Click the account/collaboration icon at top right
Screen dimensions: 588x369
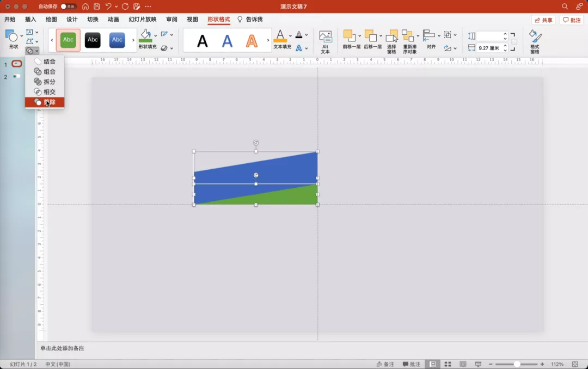[579, 7]
